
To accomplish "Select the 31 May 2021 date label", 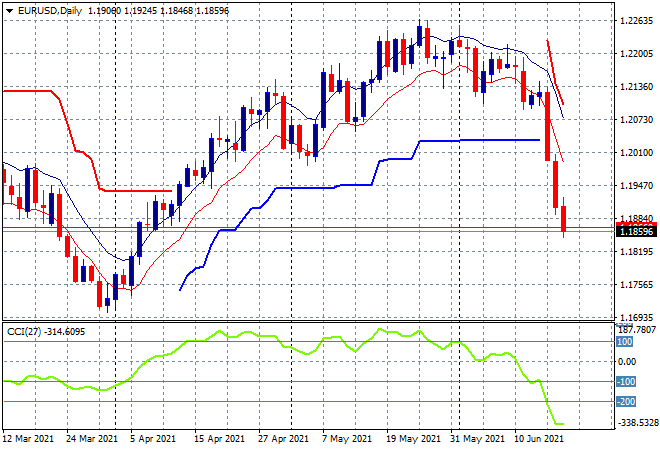I will pyautogui.click(x=477, y=439).
